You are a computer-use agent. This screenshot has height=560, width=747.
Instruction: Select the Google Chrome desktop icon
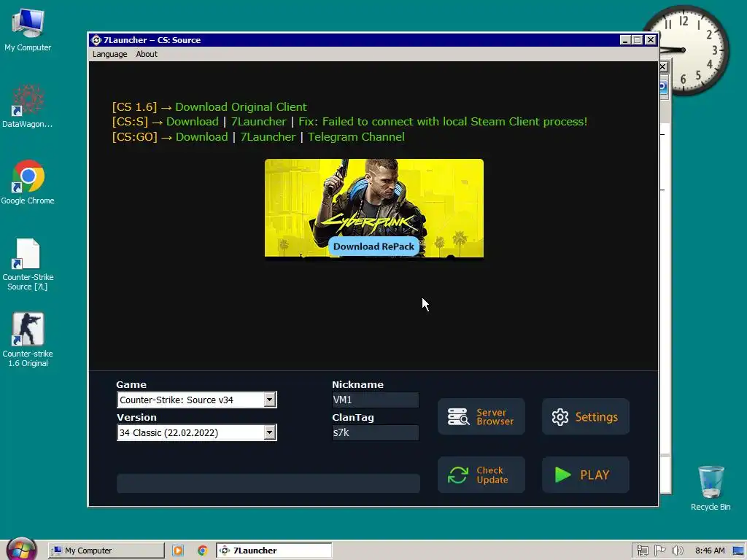pos(28,183)
